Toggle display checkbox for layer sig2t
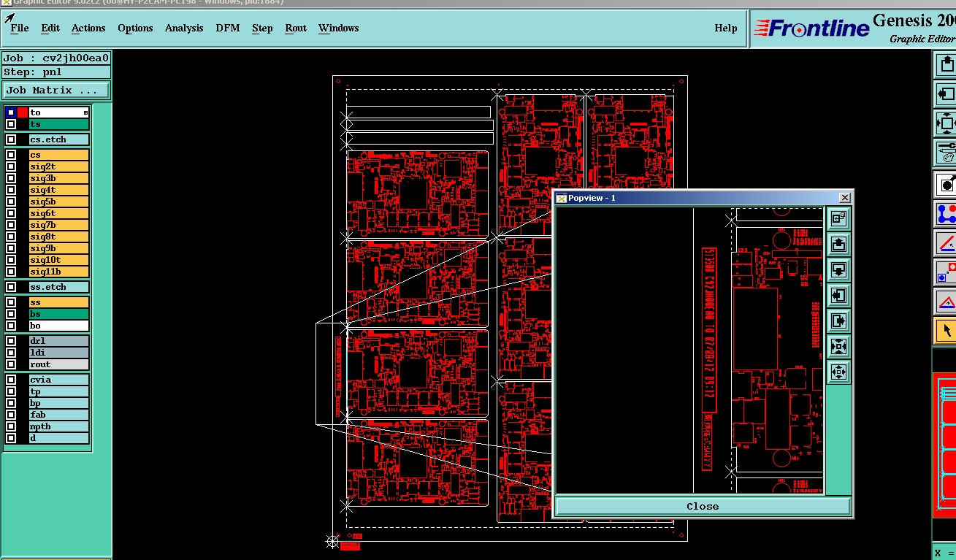Image resolution: width=956 pixels, height=560 pixels. click(11, 166)
